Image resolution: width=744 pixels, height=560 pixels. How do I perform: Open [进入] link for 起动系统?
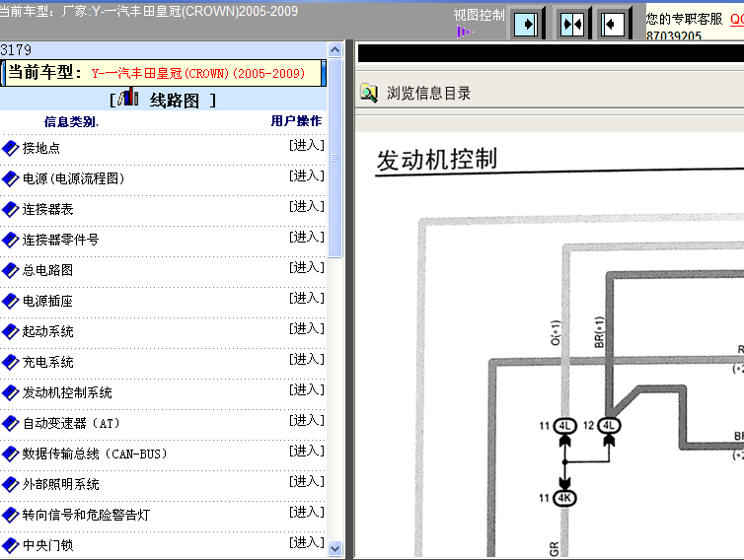pos(307,329)
